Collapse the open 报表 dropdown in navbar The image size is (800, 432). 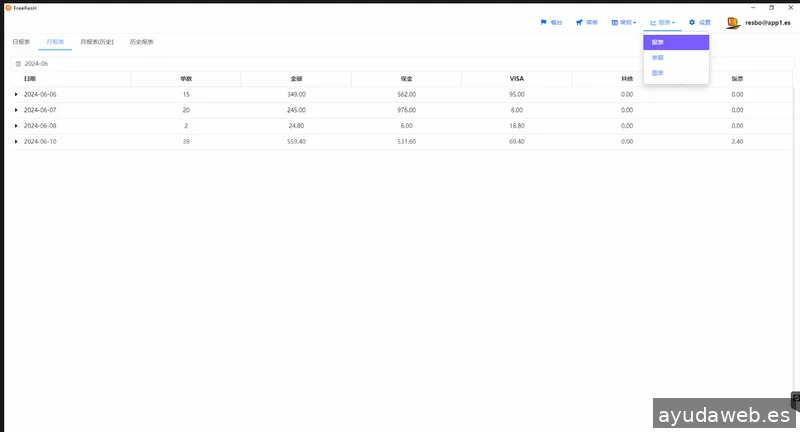pos(662,22)
